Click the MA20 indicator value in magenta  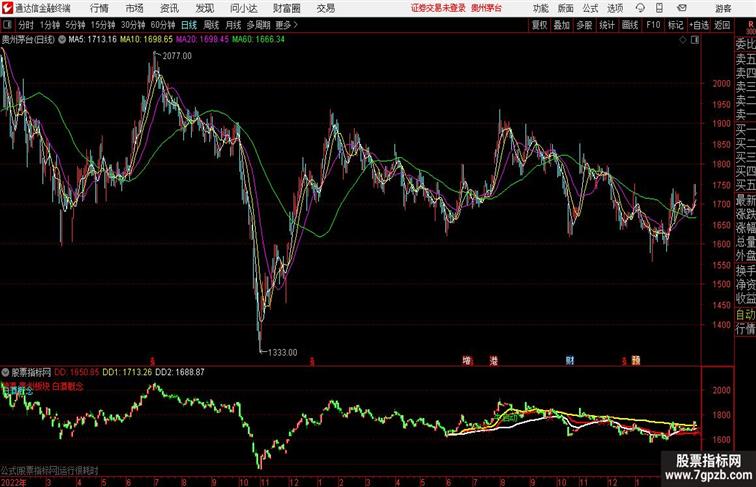[x=202, y=40]
